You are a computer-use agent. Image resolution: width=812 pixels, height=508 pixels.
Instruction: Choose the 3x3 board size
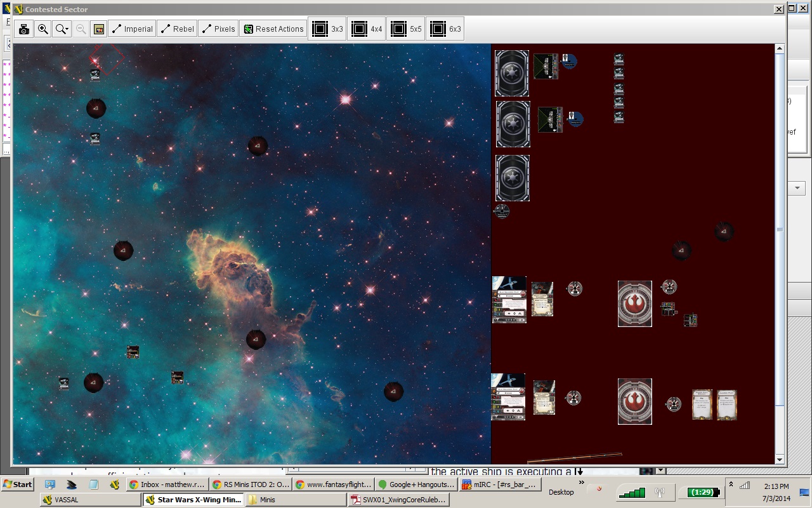pos(328,29)
